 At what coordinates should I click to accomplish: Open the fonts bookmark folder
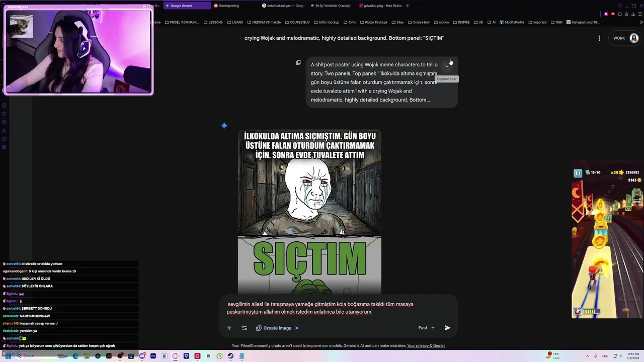tap(350, 22)
